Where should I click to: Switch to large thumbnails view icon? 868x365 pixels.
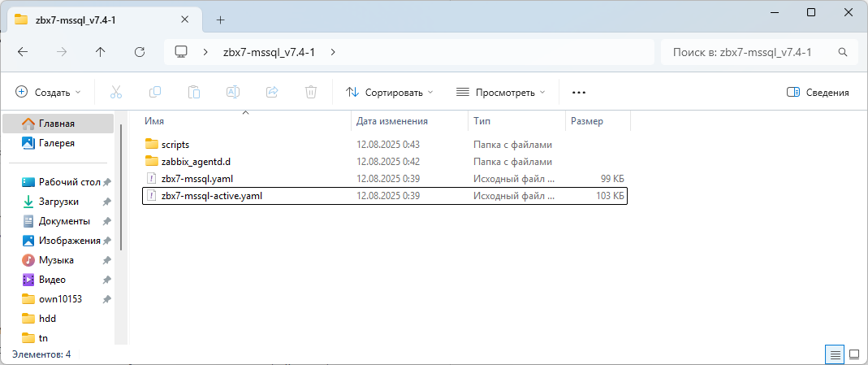coord(853,354)
